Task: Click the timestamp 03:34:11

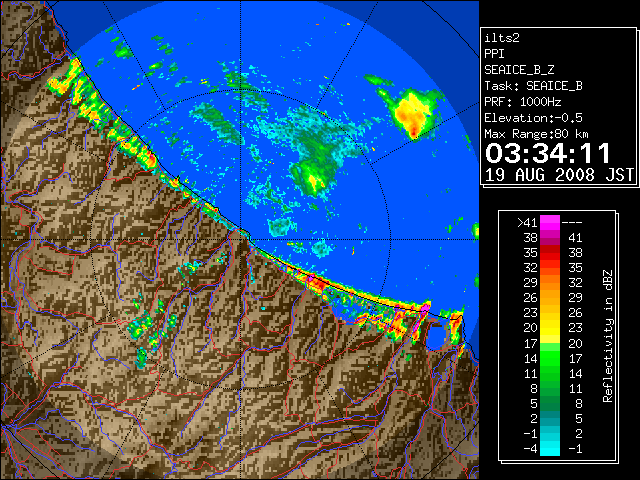Action: (548, 153)
